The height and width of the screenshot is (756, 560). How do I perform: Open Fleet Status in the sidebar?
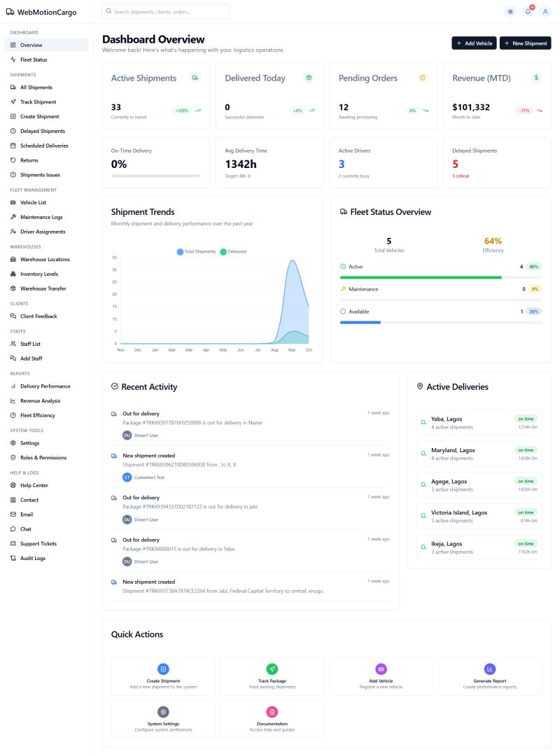pos(34,59)
